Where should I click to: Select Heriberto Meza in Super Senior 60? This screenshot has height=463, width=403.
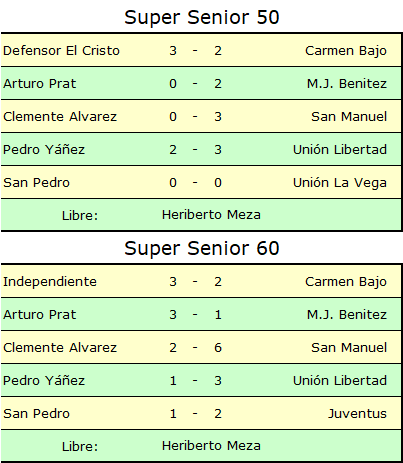pos(211,446)
